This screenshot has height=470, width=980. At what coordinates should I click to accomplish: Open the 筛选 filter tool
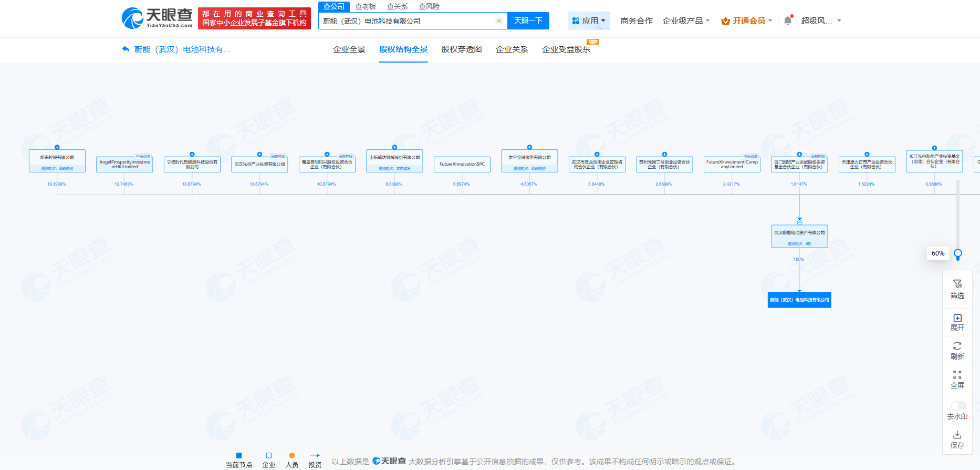click(957, 289)
